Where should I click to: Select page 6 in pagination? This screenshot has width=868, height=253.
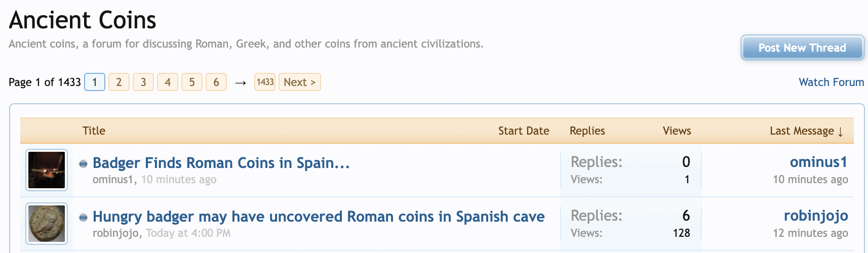[x=216, y=82]
